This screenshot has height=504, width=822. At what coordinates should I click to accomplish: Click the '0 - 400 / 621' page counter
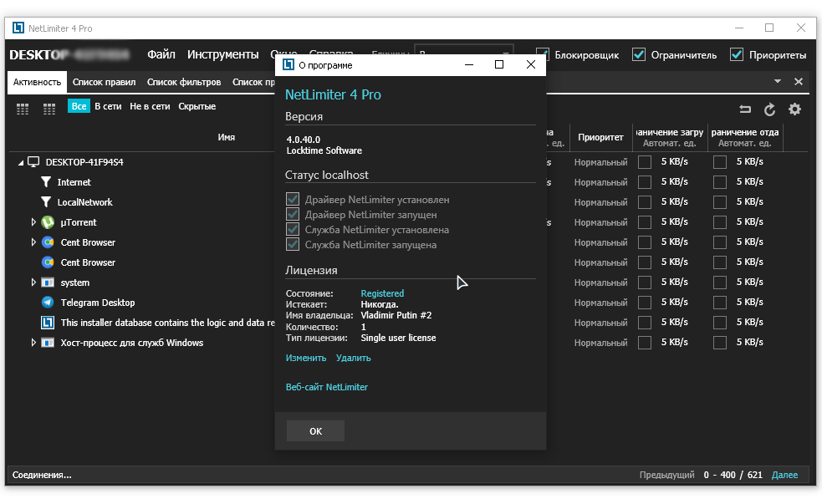pos(733,476)
